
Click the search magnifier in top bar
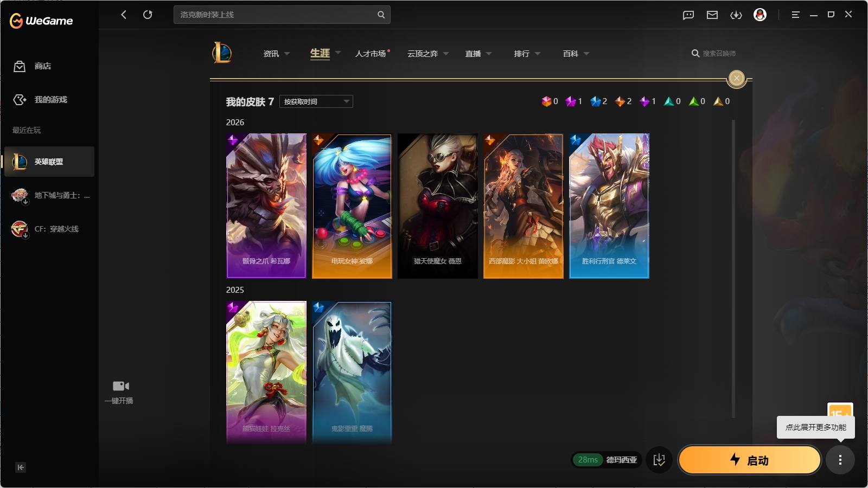[381, 15]
